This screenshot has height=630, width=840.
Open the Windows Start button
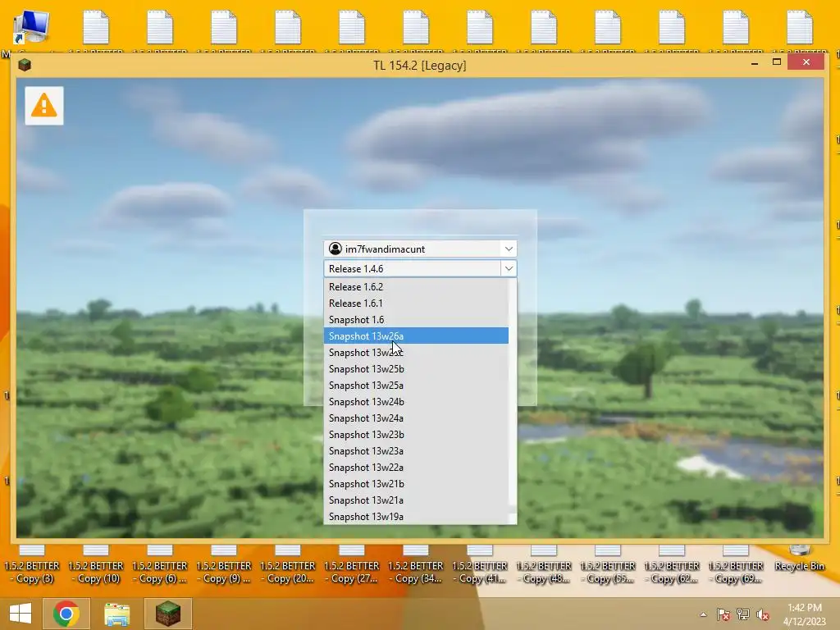tap(21, 614)
